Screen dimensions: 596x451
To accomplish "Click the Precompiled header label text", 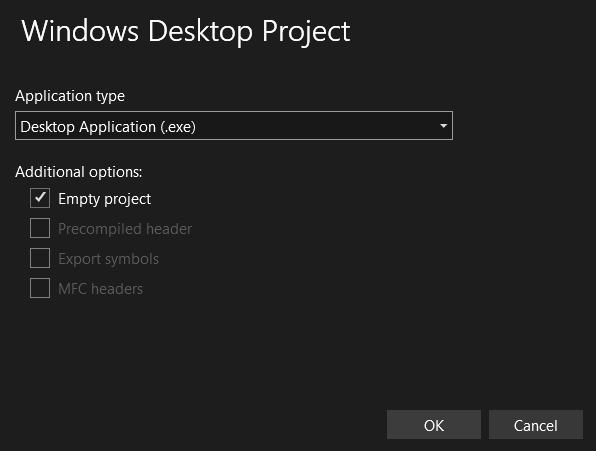I will point(125,229).
